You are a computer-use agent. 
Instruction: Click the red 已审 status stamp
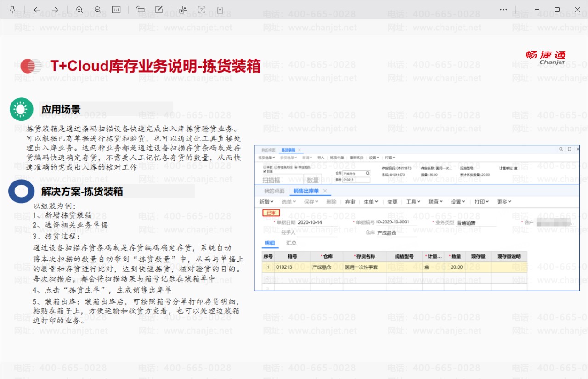(271, 213)
